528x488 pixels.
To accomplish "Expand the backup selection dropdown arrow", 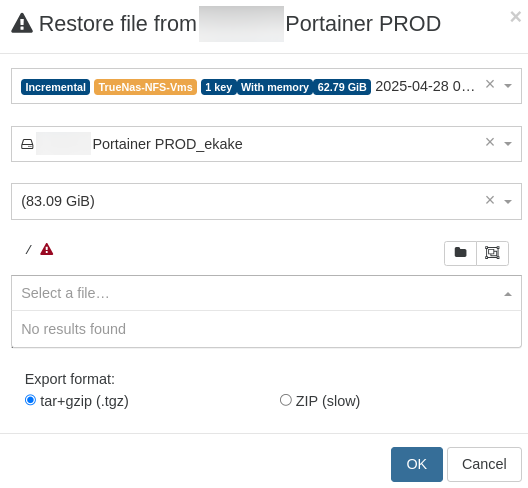I will [x=508, y=86].
